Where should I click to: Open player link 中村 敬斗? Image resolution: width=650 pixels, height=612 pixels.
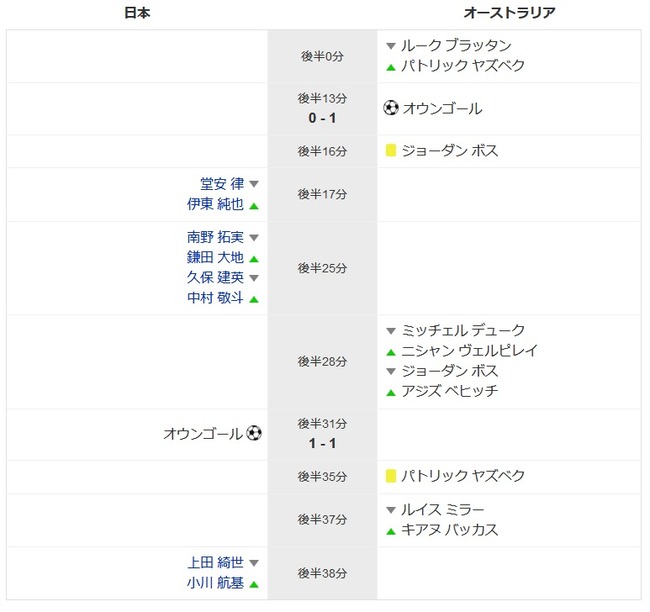[215, 297]
